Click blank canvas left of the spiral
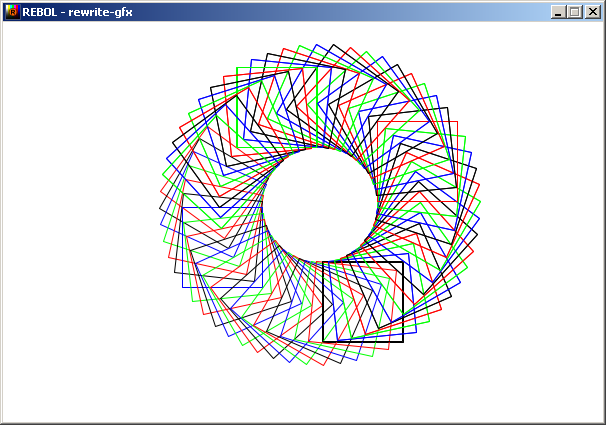The width and height of the screenshot is (606, 425). tap(80, 210)
